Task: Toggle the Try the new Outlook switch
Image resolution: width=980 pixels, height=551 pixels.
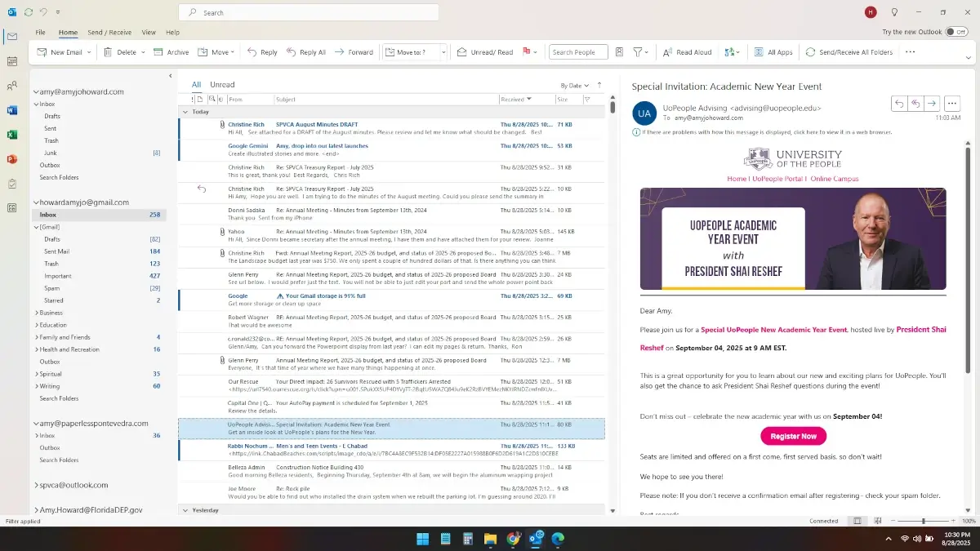Action: coord(955,32)
